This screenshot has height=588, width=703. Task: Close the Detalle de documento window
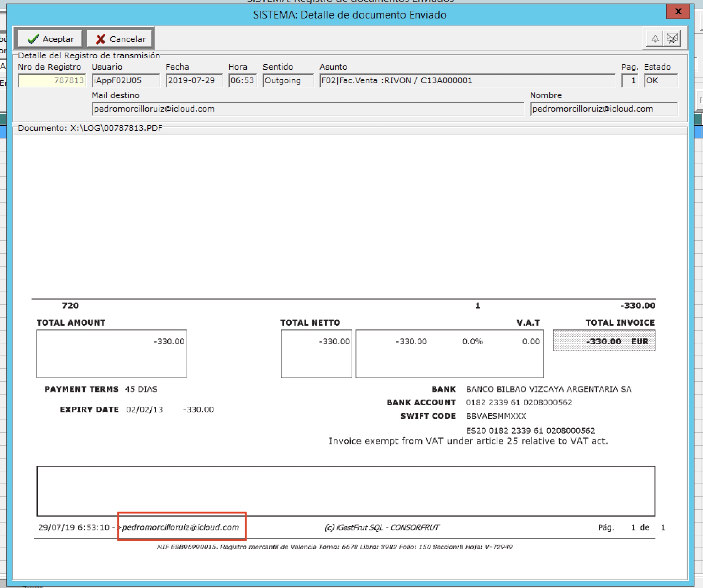678,11
